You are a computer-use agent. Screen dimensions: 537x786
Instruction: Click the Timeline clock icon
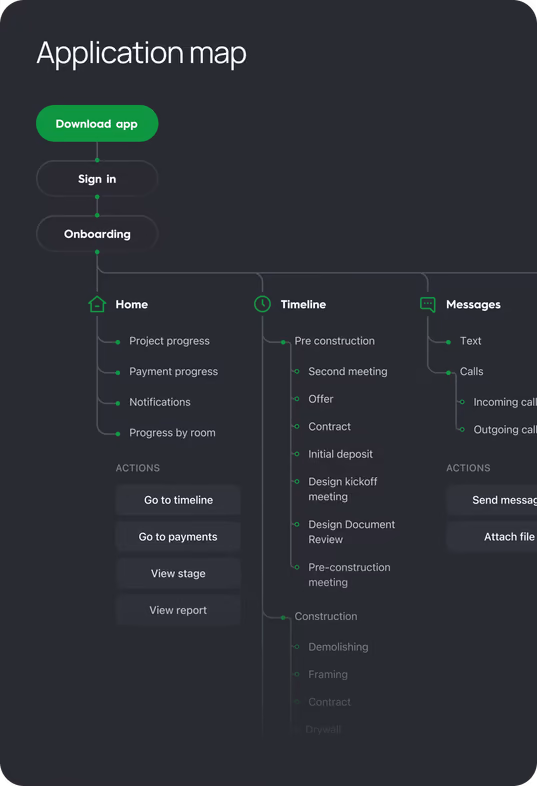[262, 304]
